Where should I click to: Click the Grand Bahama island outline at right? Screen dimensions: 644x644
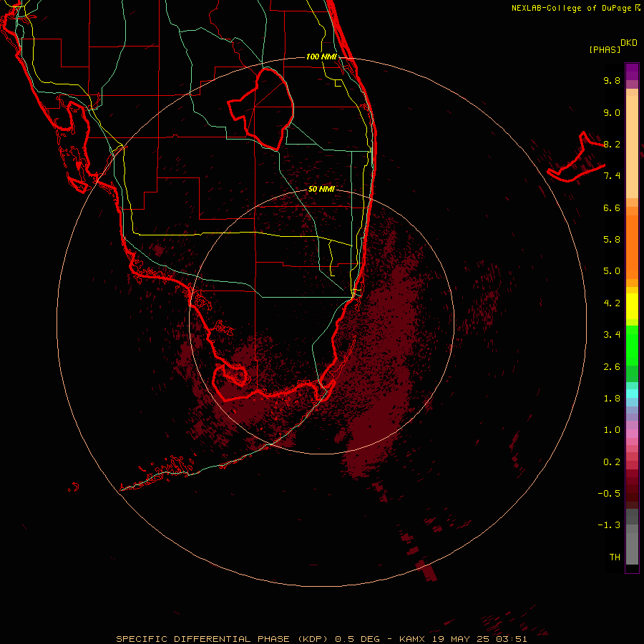coord(576,157)
